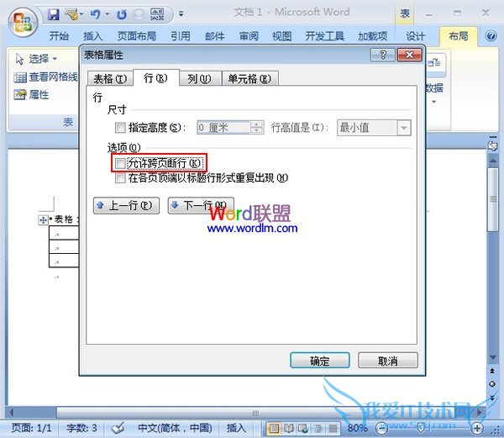Click the proofing check icon in status bar

click(x=118, y=428)
